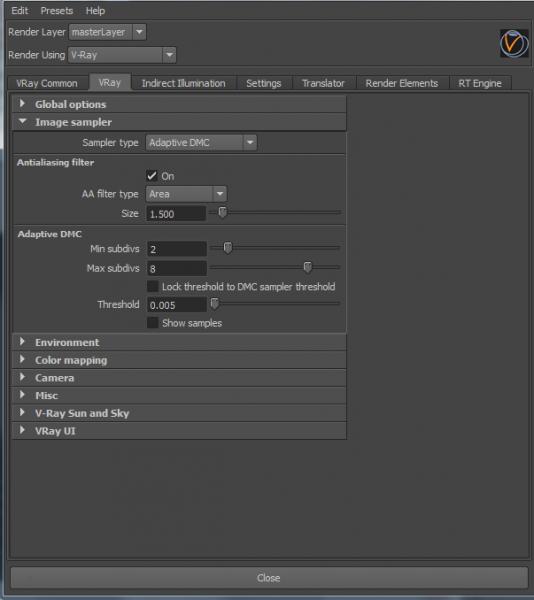Collapse the Image sampler section
The width and height of the screenshot is (534, 600).
tap(179, 122)
